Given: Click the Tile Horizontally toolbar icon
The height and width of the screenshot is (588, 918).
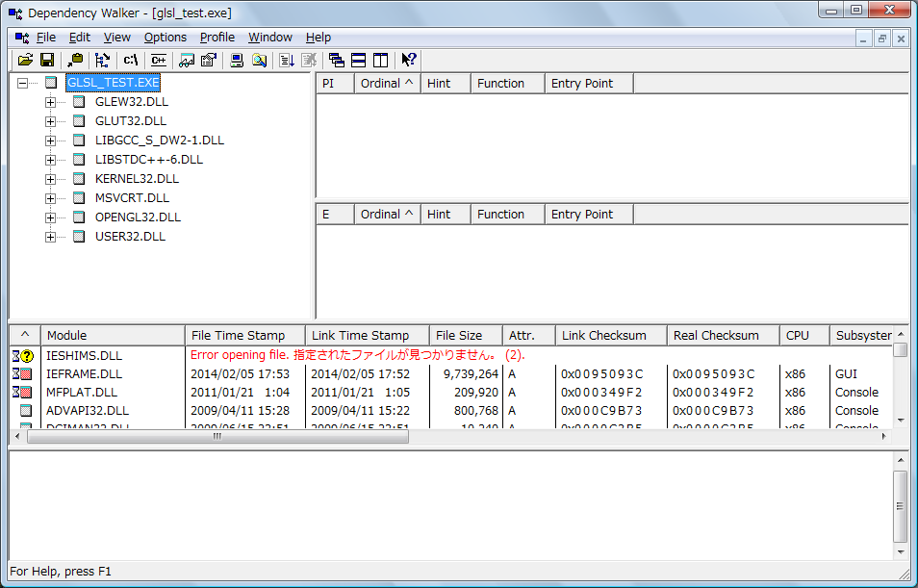Looking at the screenshot, I should [358, 60].
